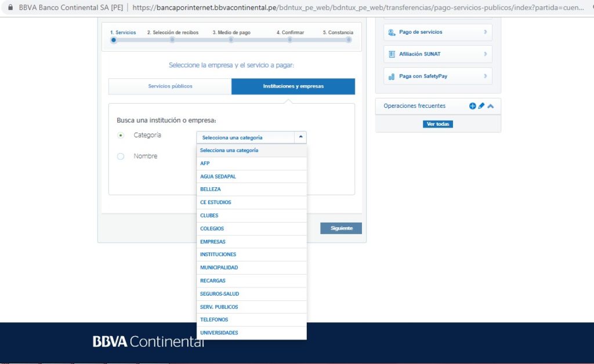Choose BELLEZA category

point(252,189)
